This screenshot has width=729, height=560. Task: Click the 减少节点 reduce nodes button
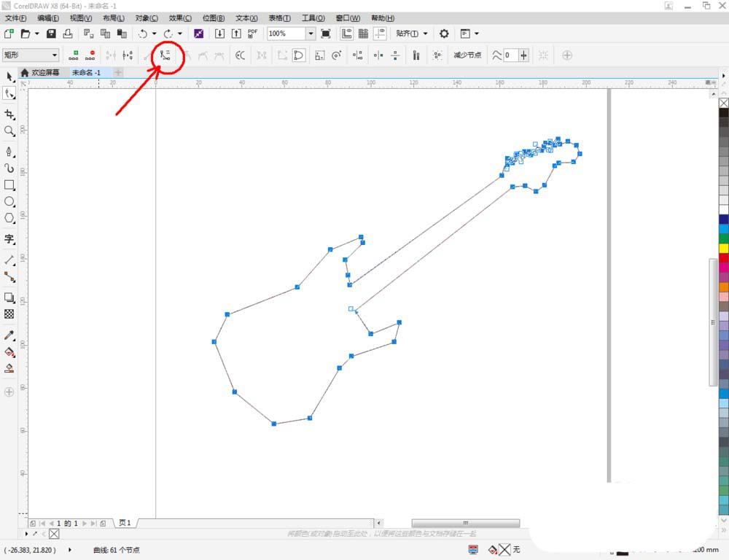point(467,55)
